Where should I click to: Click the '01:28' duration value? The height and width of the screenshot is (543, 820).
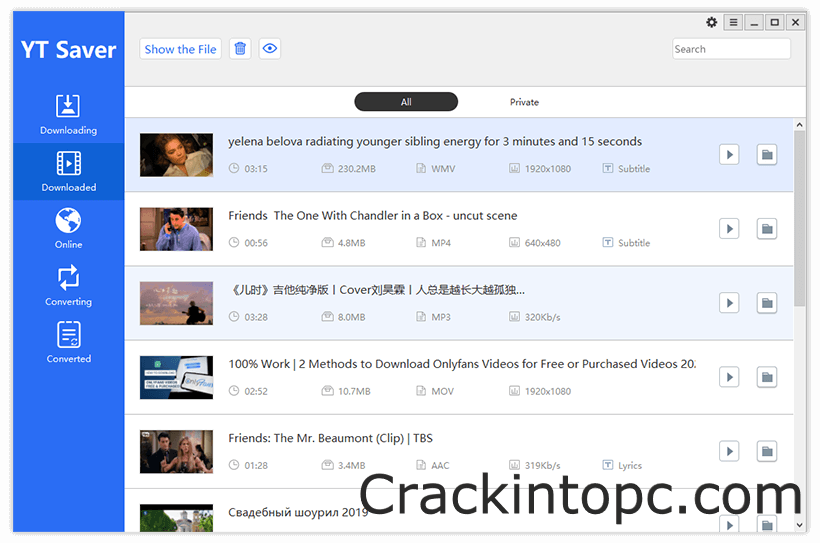[256, 466]
